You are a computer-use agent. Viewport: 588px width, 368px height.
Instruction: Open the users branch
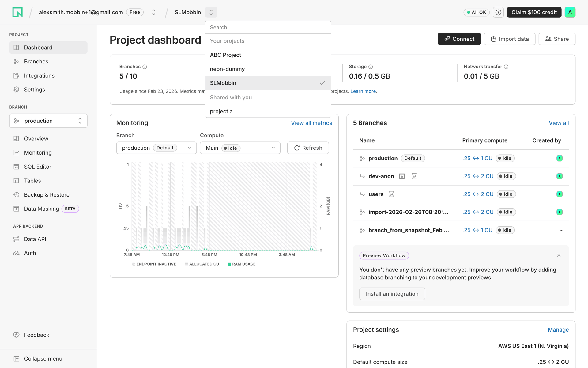pyautogui.click(x=376, y=194)
